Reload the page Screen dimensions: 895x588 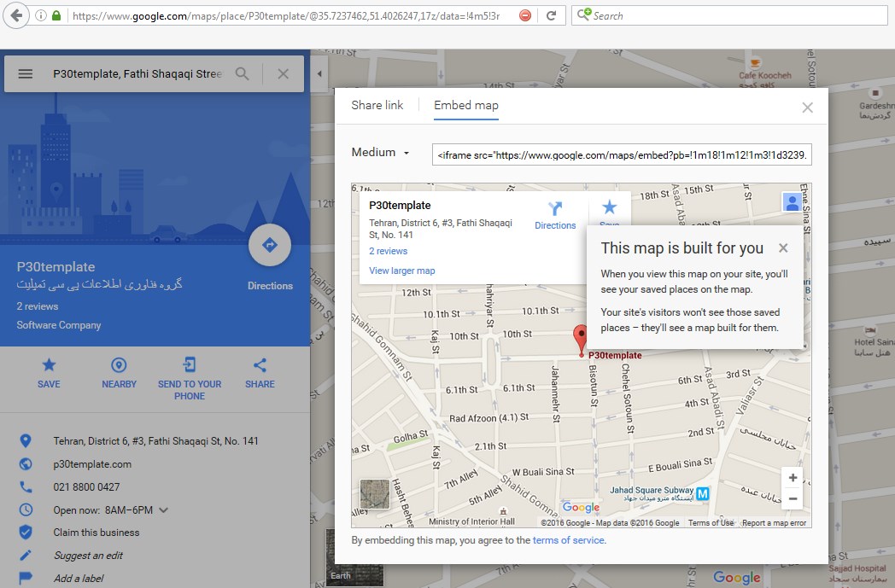(x=551, y=15)
